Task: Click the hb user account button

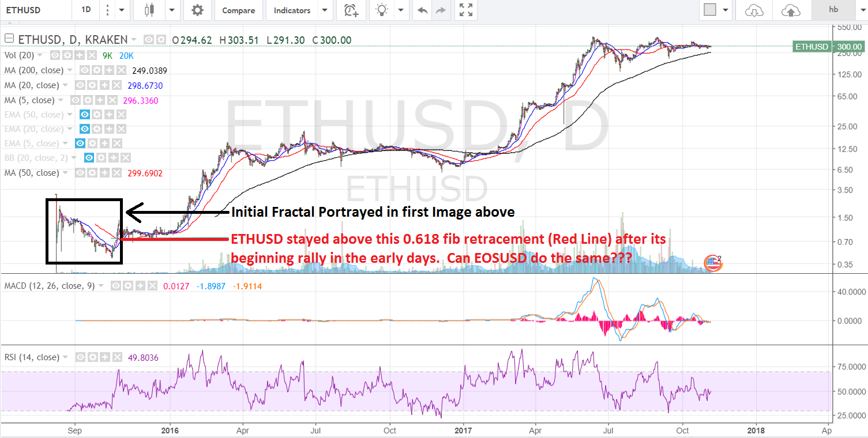Action: coord(833,10)
